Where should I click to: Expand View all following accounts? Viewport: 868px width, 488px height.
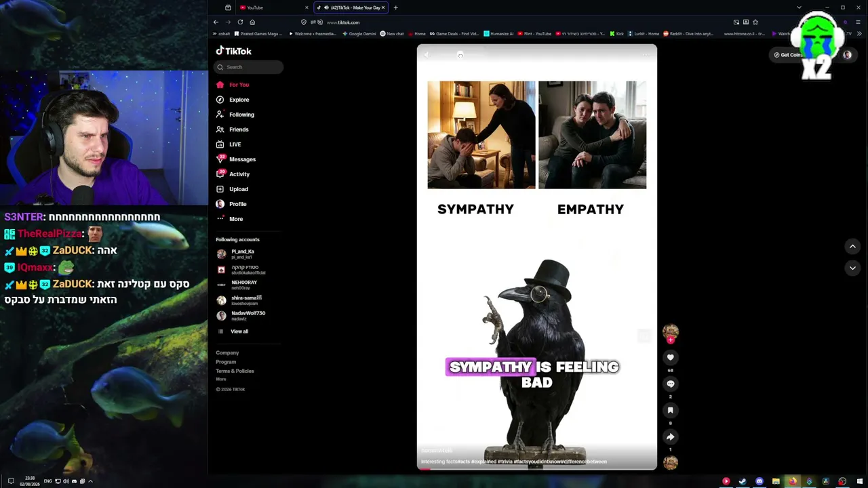tap(233, 331)
